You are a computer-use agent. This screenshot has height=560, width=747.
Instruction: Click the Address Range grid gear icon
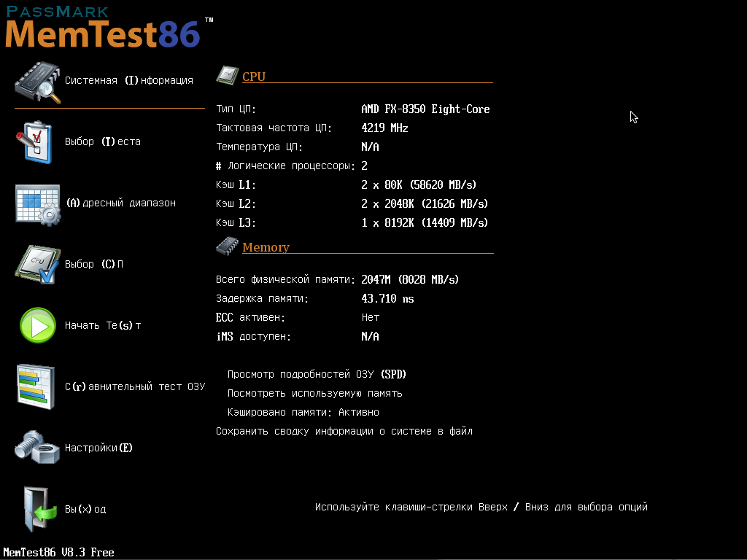[38, 205]
